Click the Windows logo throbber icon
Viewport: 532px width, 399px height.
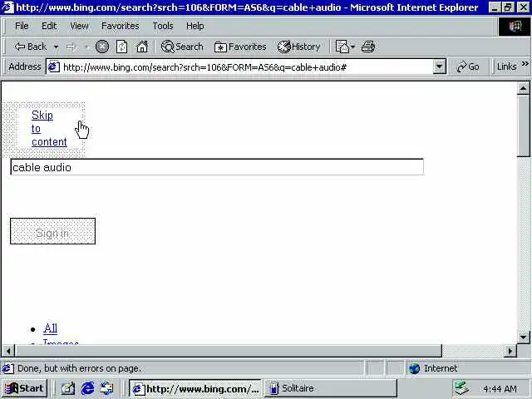[515, 26]
